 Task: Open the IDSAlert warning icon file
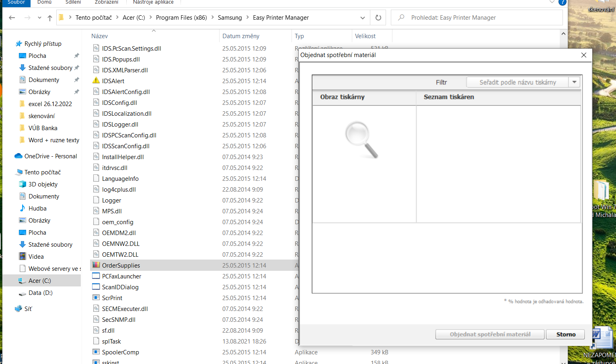tap(96, 81)
